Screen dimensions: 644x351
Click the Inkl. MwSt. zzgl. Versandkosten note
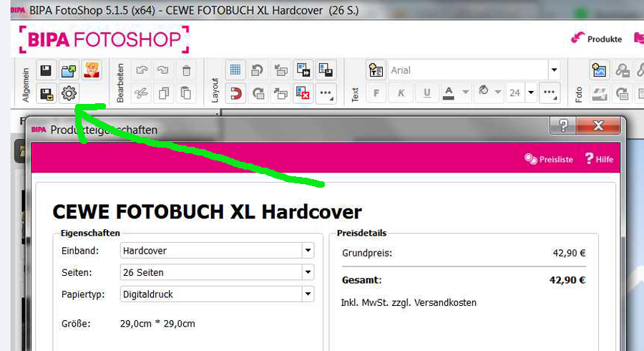point(409,302)
